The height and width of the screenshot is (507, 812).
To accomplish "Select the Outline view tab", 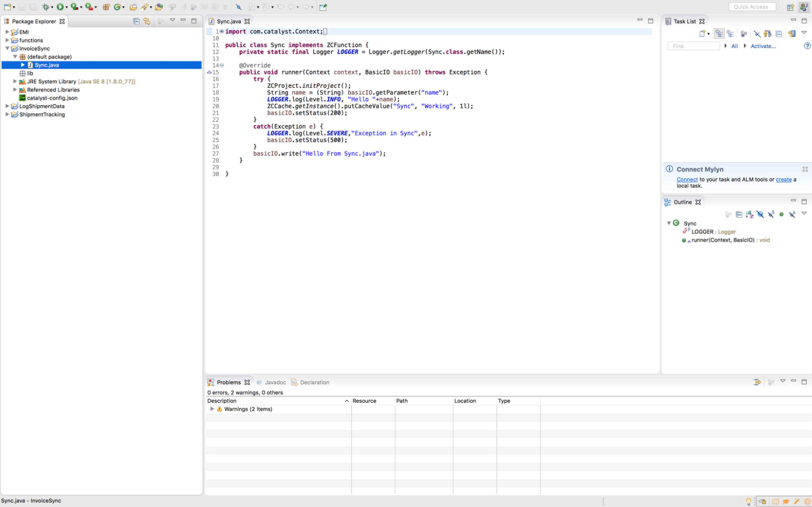I will (682, 203).
